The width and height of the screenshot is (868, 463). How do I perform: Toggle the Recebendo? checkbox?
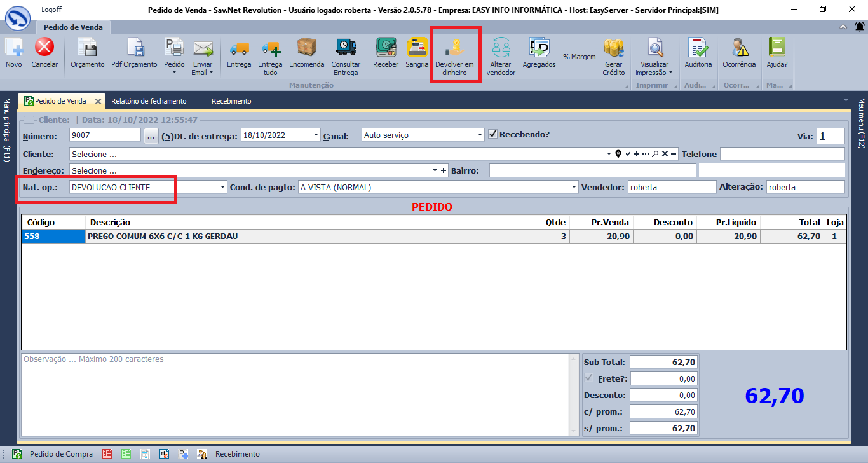[492, 135]
